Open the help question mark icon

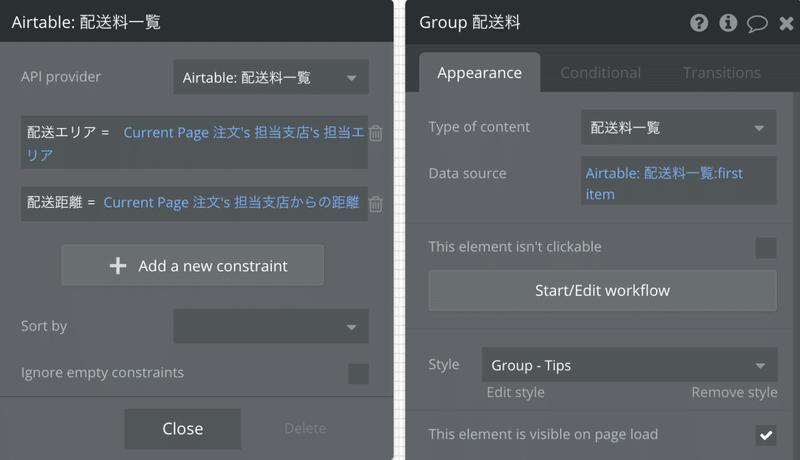click(x=699, y=23)
